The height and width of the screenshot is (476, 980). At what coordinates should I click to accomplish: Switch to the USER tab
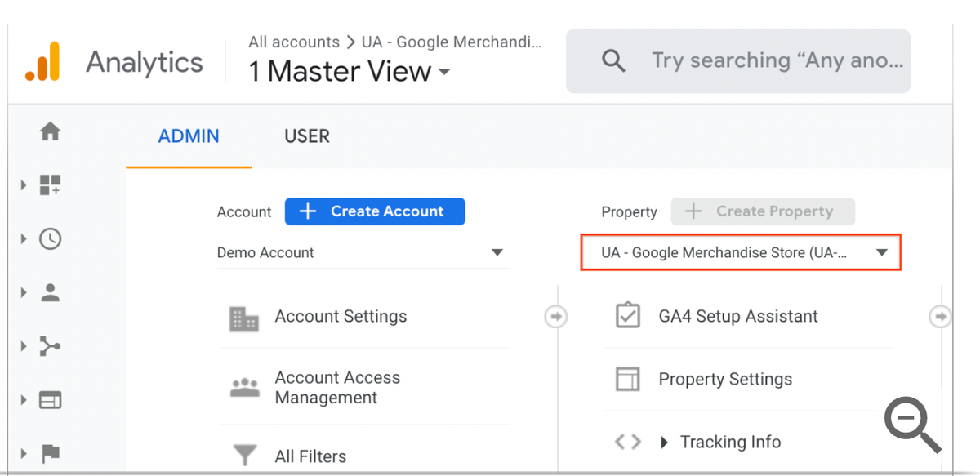[x=307, y=136]
